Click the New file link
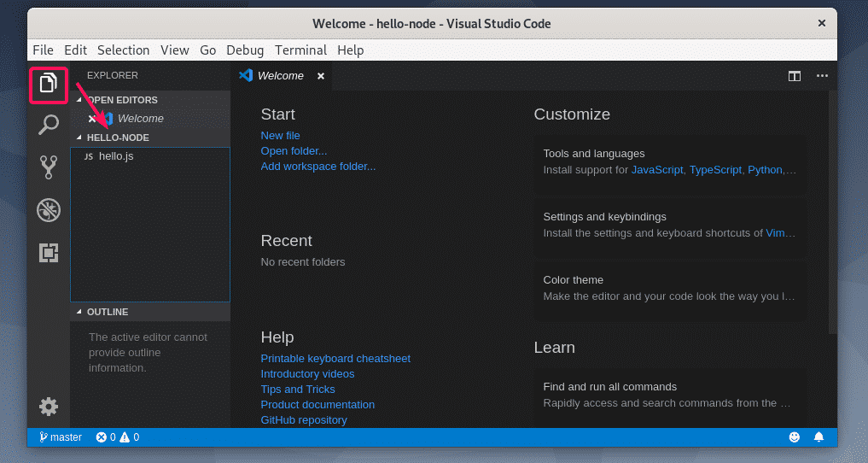Screen dimensions: 868x463 pyautogui.click(x=280, y=136)
